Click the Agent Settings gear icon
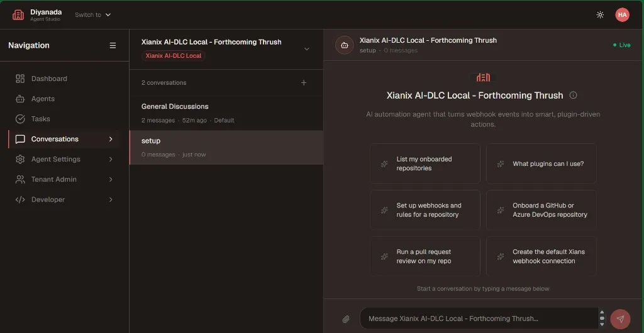 (x=20, y=159)
